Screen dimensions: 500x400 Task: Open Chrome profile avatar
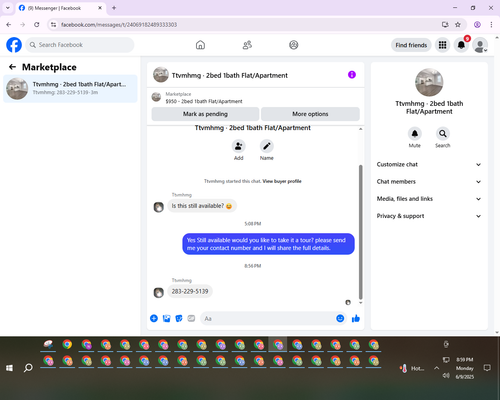click(x=477, y=25)
